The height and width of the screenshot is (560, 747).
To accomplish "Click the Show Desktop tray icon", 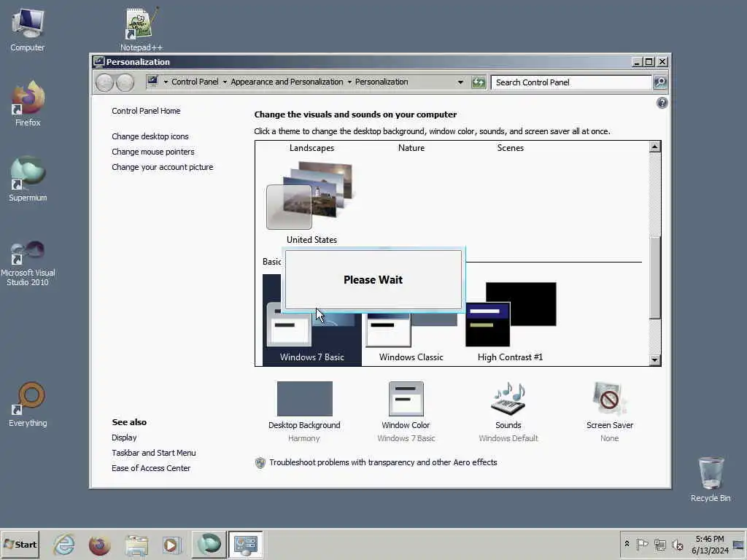I will pos(739,544).
